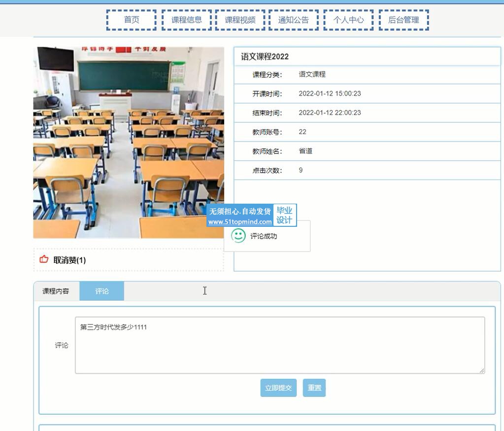Image resolution: width=504 pixels, height=431 pixels.
Task: Click the 重置 button
Action: (x=314, y=388)
